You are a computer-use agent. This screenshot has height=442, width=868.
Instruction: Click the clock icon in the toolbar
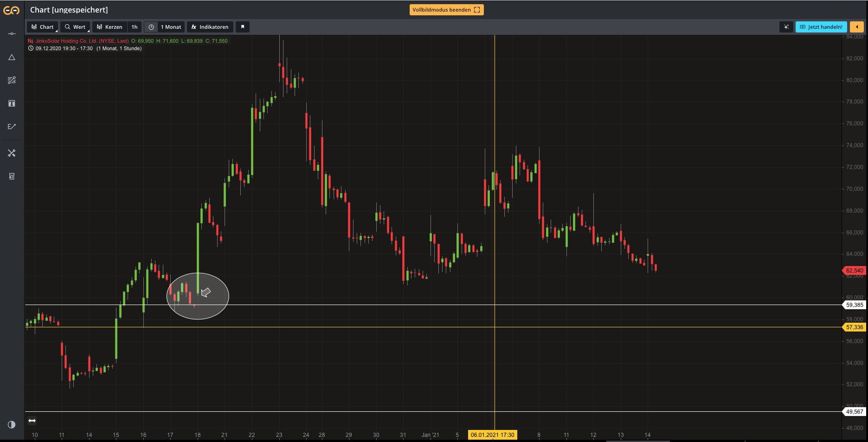(x=151, y=27)
